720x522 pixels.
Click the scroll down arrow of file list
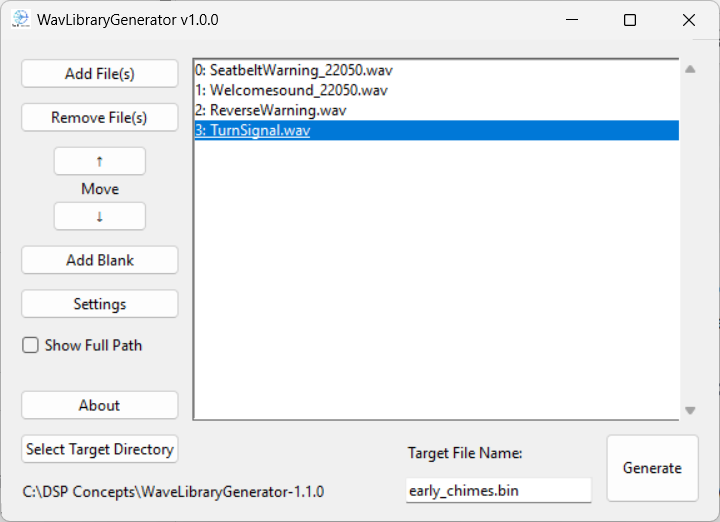click(x=689, y=410)
